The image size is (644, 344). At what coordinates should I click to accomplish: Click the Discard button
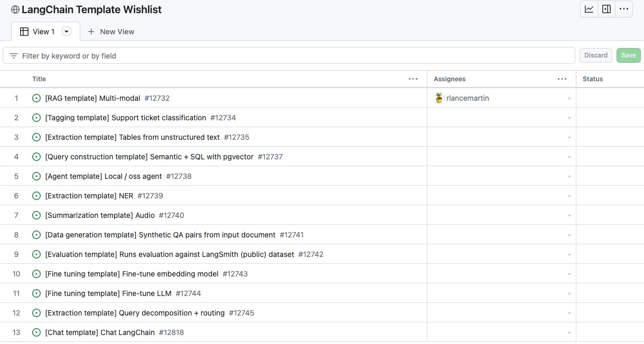tap(596, 55)
